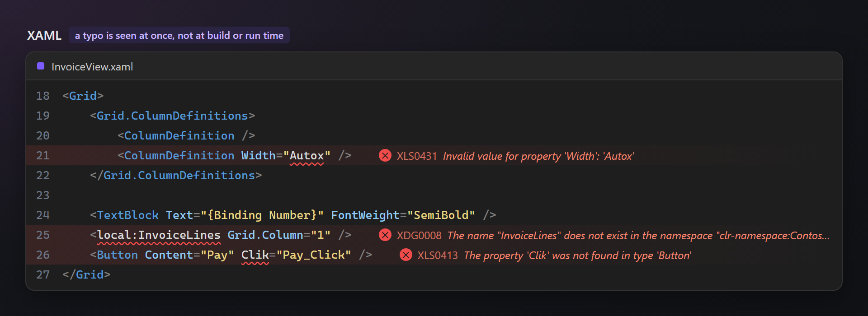The height and width of the screenshot is (316, 868).
Task: Click empty line number 23
Action: pyautogui.click(x=43, y=195)
